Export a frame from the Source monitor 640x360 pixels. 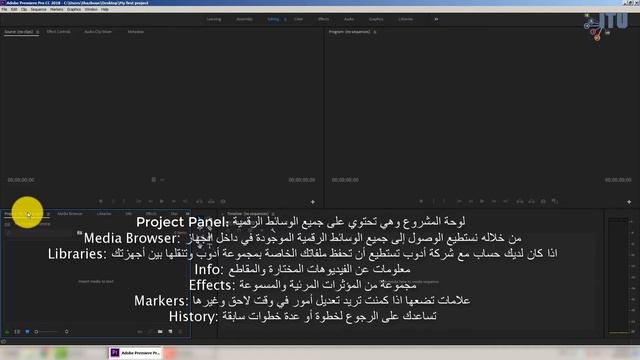223,201
